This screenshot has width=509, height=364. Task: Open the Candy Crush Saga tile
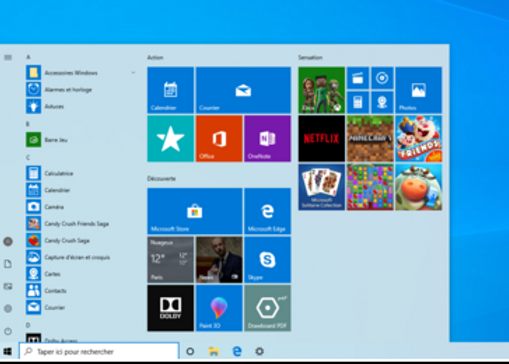tap(370, 187)
